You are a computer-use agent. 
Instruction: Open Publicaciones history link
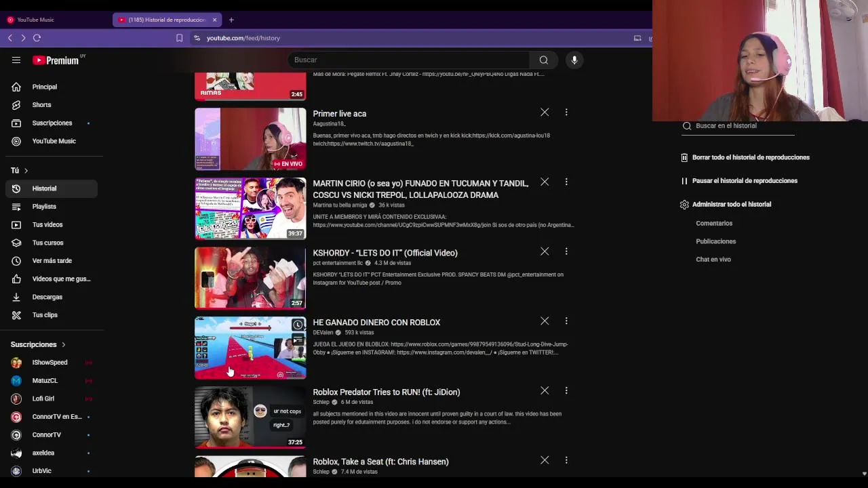(715, 241)
